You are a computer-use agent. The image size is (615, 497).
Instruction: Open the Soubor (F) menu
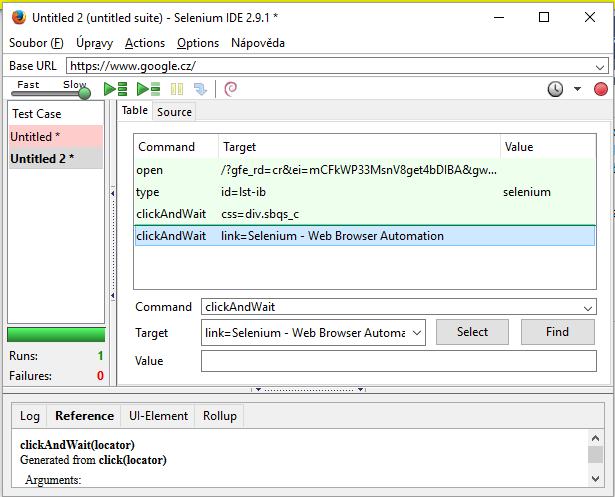click(x=36, y=43)
